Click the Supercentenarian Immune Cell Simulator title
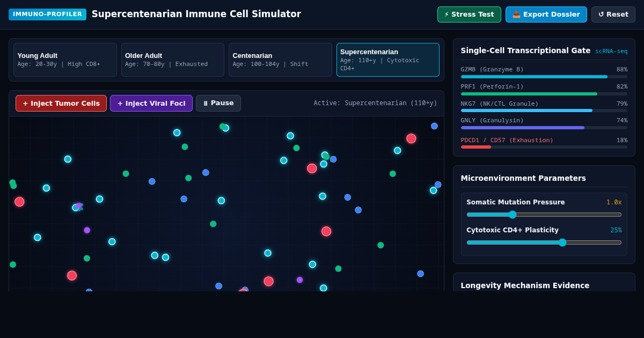The image size is (644, 338). pos(196,14)
